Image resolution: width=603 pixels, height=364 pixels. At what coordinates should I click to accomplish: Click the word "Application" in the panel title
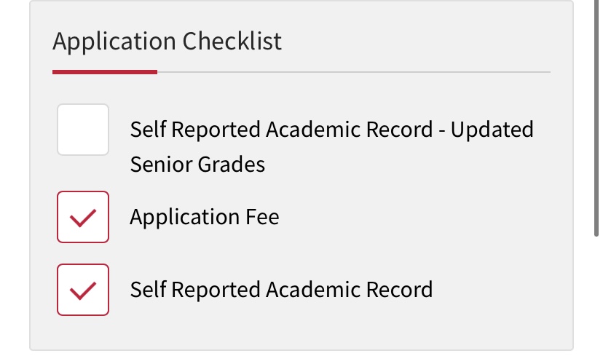[x=114, y=41]
